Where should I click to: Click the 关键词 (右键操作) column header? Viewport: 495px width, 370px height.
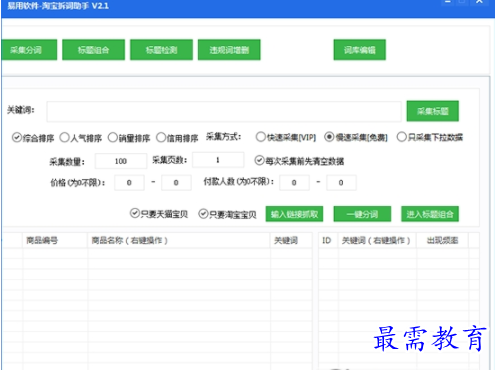(x=377, y=240)
